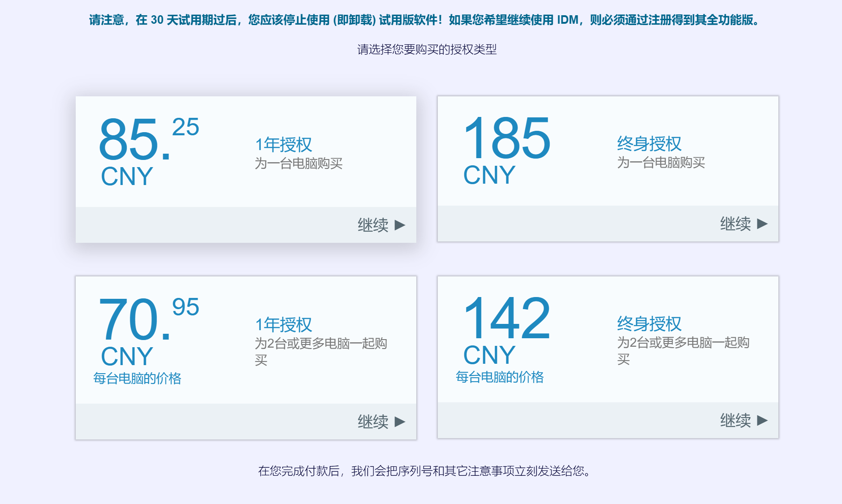
Task: Click the 继续 button for the 85.25 CNY plan
Action: click(373, 226)
